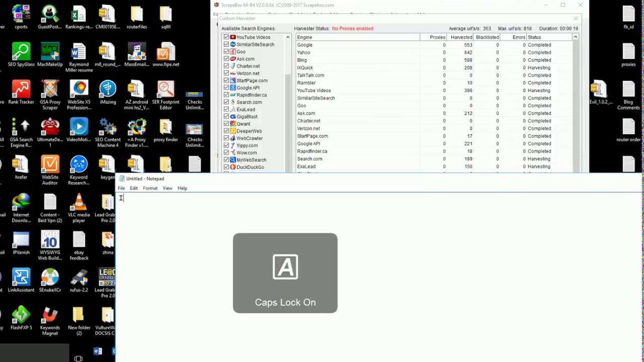The height and width of the screenshot is (362, 644).
Task: Open the MassEmail desktop icon
Action: coord(136,55)
